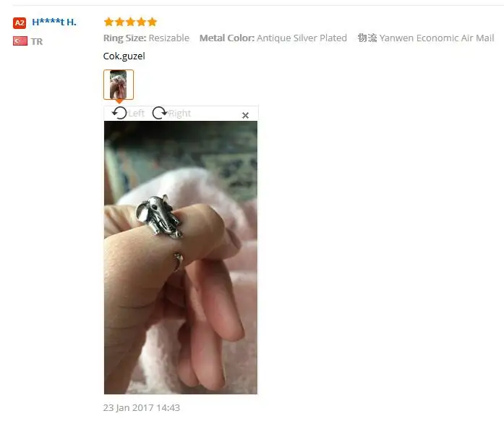Click the fifth rating star

coord(152,22)
